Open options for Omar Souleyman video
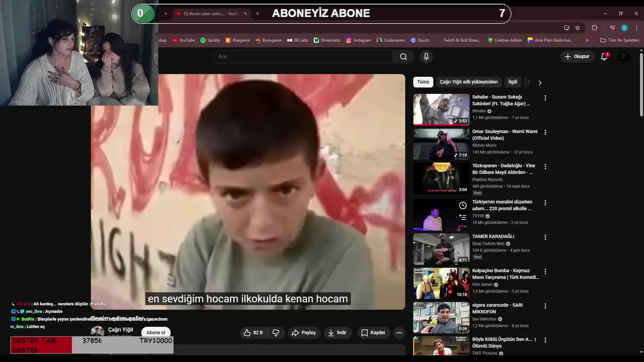 coord(545,132)
